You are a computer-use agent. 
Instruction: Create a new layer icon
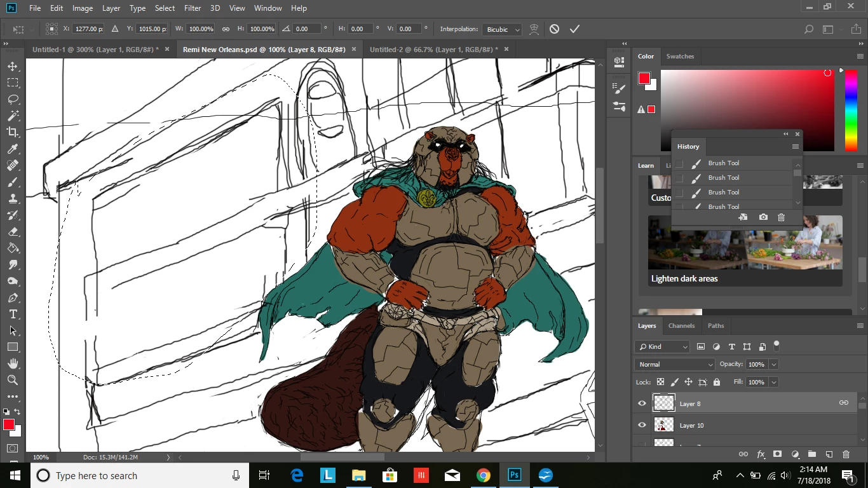point(829,454)
